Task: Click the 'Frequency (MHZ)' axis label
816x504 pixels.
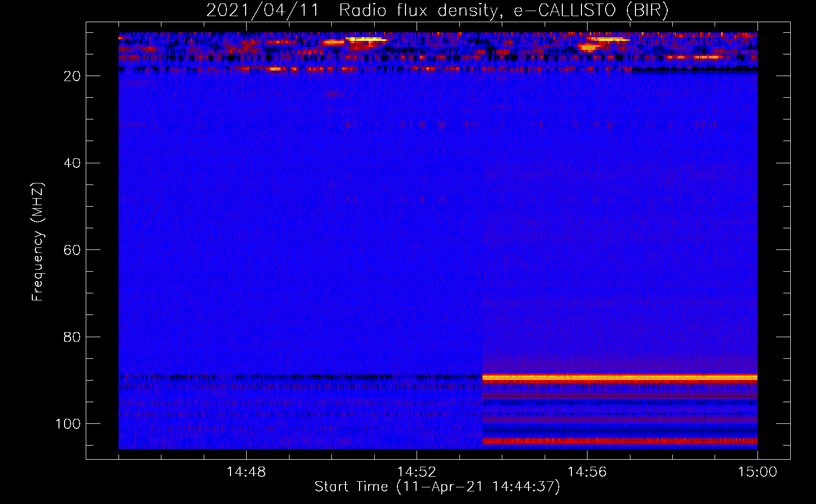Action: 38,242
